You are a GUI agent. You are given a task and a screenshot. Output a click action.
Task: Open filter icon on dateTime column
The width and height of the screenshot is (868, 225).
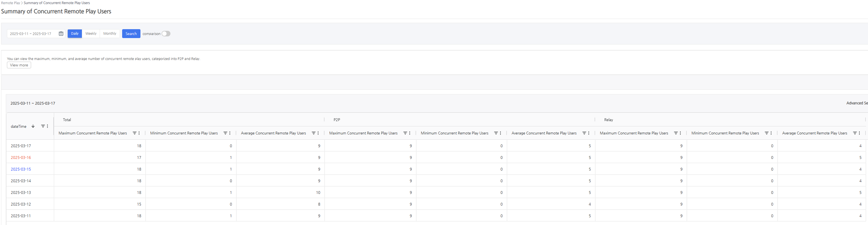43,126
